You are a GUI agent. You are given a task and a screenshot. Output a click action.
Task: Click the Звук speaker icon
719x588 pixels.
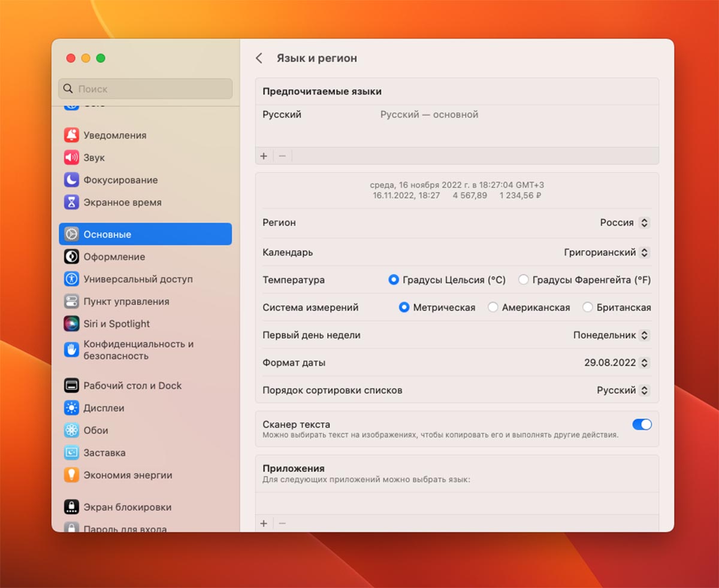[x=72, y=157]
